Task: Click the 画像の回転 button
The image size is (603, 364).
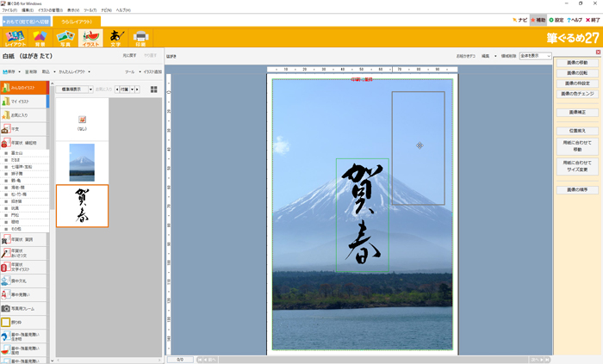Action: (x=578, y=73)
